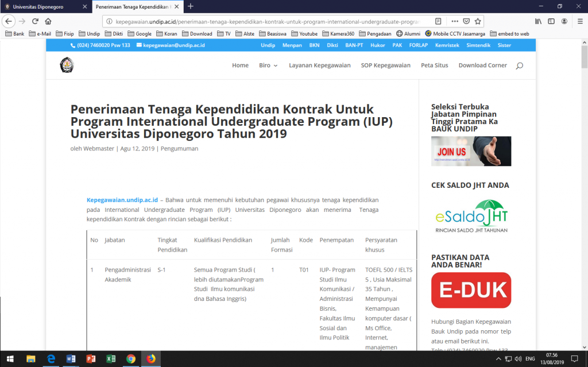Click the address bar URL field
The width and height of the screenshot is (588, 367).
pos(264,21)
